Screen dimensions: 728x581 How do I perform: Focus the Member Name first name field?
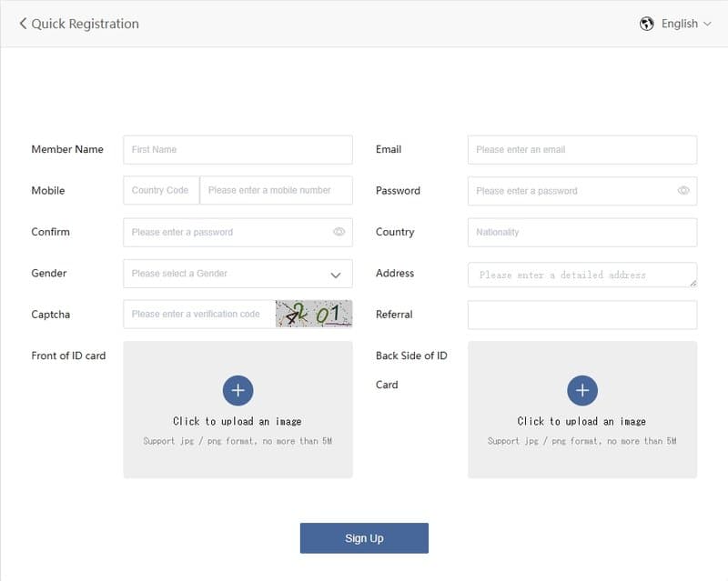238,149
